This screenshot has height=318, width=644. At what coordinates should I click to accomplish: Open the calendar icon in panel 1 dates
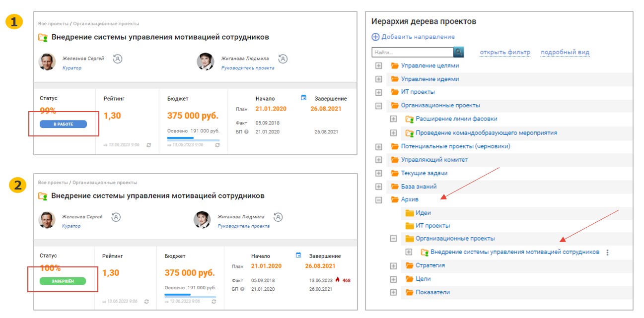(x=304, y=98)
